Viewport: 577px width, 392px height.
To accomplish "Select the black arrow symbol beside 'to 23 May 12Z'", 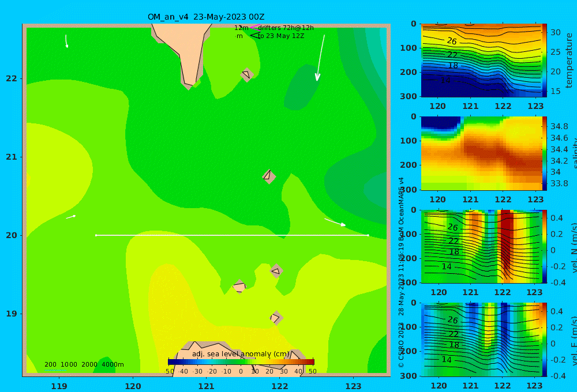I will tap(255, 35).
